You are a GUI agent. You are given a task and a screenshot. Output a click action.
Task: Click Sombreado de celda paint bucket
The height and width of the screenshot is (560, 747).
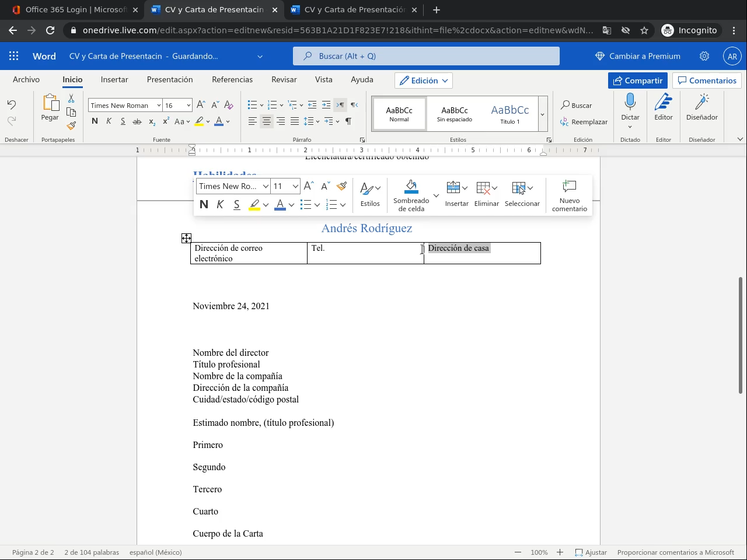click(411, 188)
